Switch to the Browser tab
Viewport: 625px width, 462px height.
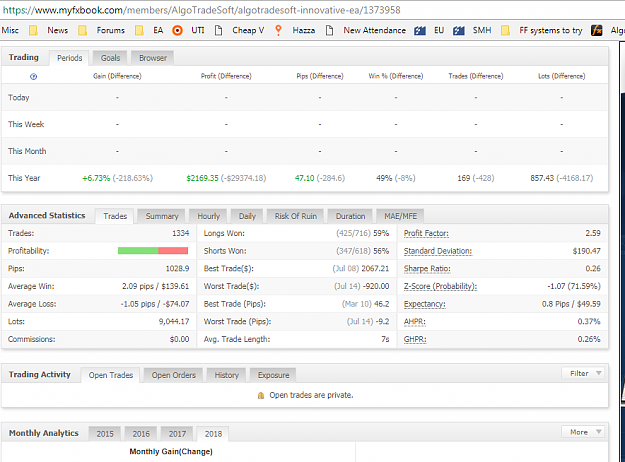153,58
